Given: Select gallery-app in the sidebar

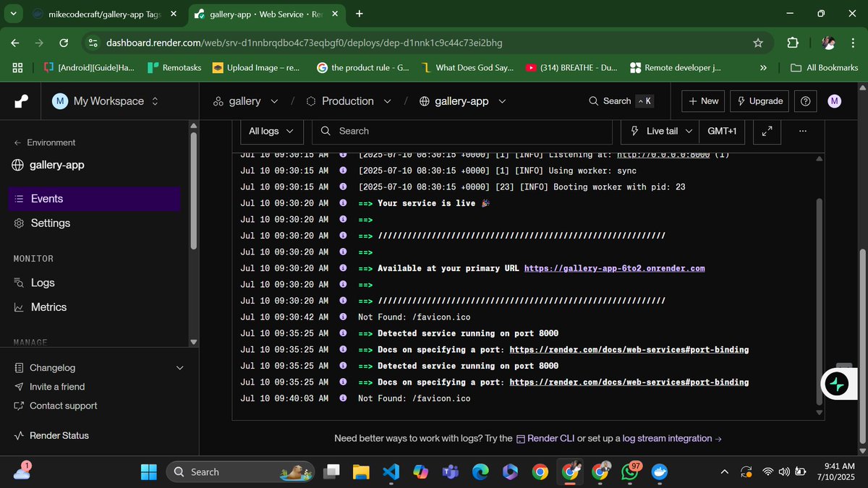Looking at the screenshot, I should (x=48, y=165).
